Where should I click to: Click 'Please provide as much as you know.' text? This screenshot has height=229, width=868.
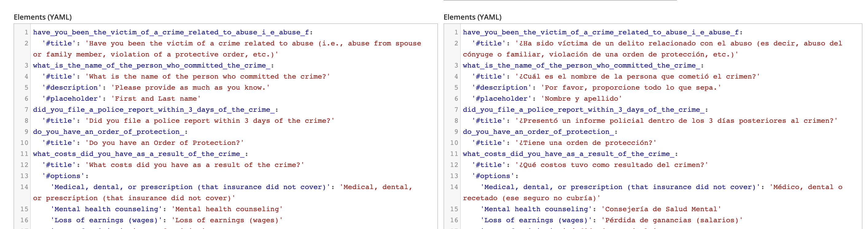[x=190, y=87]
